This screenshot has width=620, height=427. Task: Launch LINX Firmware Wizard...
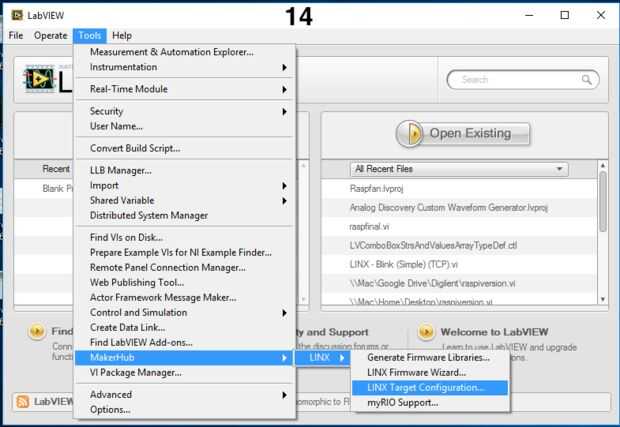(x=430, y=373)
